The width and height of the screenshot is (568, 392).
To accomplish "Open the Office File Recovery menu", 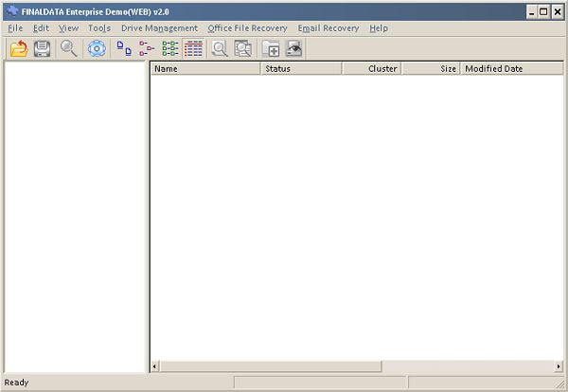I will [x=247, y=28].
